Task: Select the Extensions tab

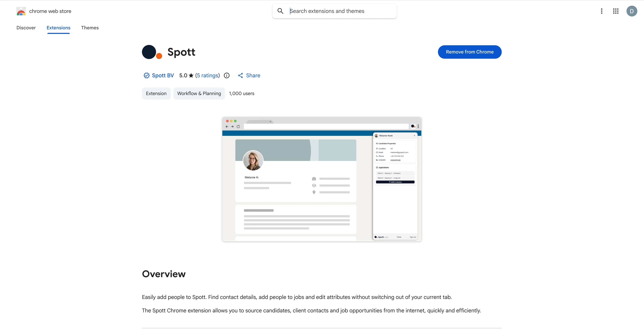Action: pos(59,28)
